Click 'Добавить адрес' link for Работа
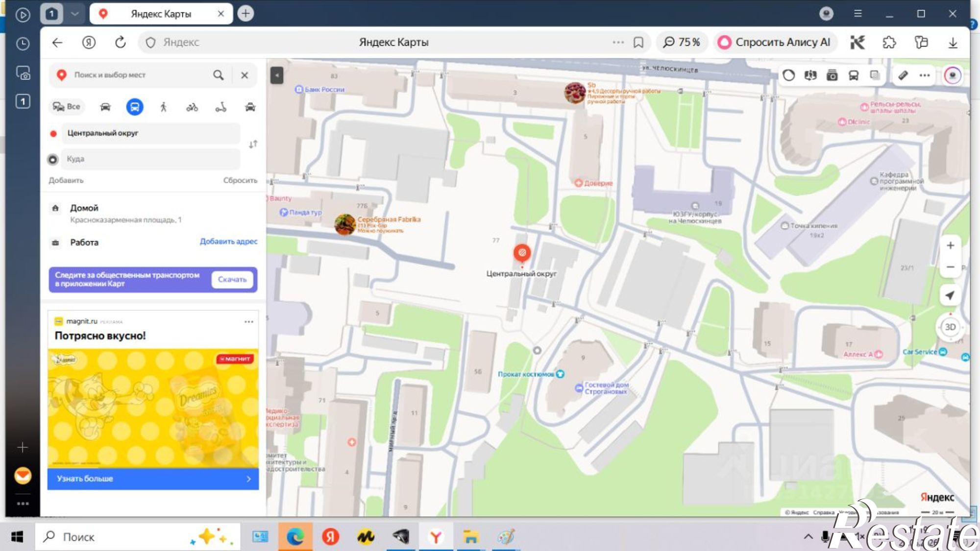This screenshot has width=980, height=551. tap(228, 241)
